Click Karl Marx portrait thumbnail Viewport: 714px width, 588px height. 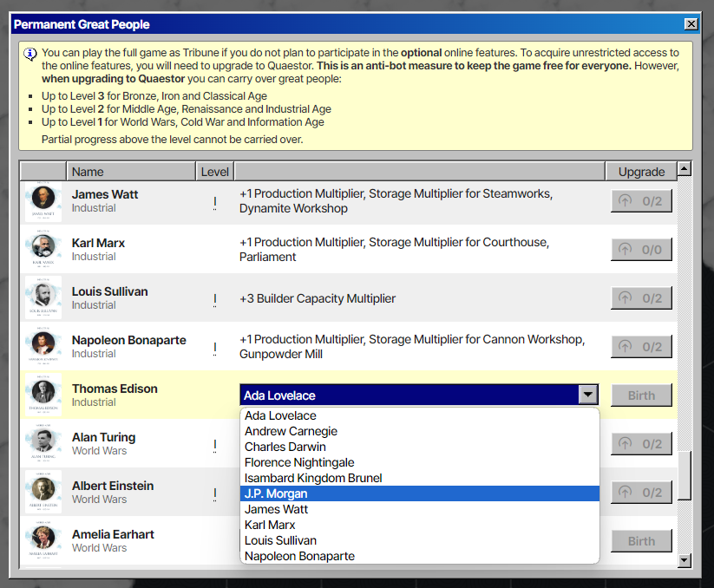pyautogui.click(x=43, y=250)
